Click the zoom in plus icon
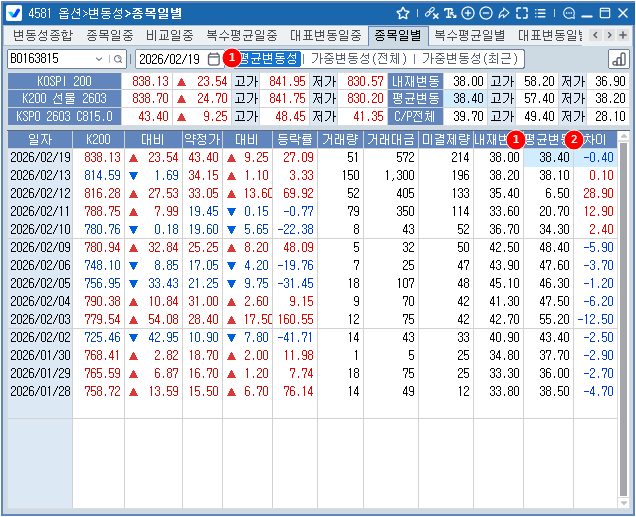Screen dimensions: 636x517 coord(468,13)
